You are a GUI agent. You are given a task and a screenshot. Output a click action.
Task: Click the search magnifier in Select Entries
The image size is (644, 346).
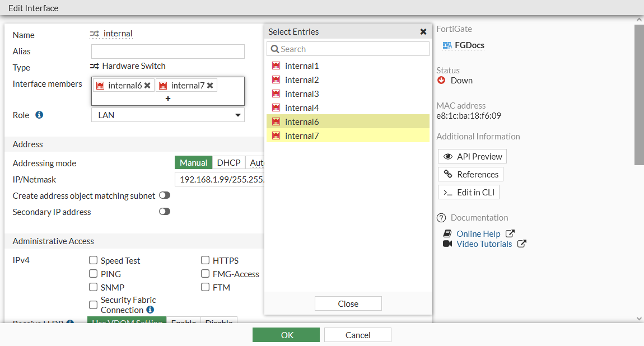tap(275, 49)
